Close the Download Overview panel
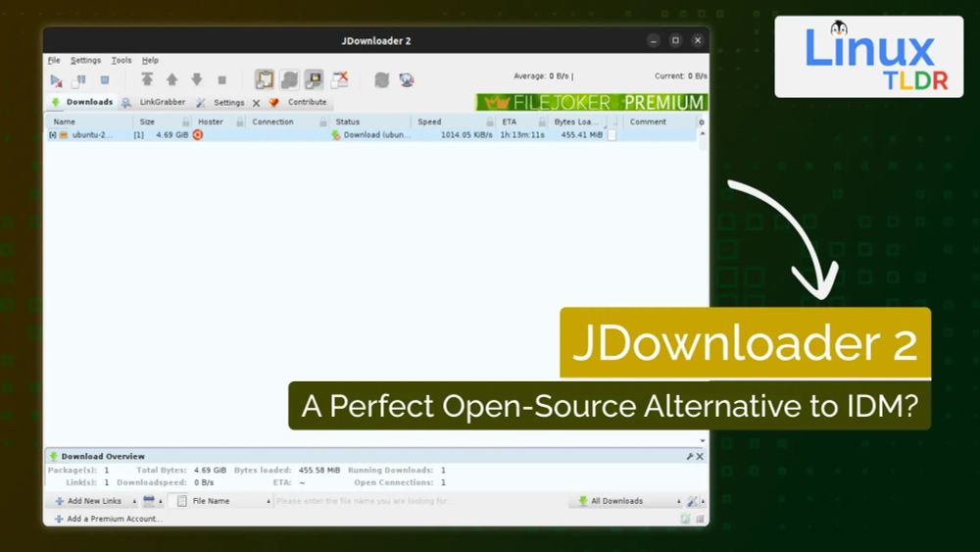This screenshot has width=980, height=552. 700,456
